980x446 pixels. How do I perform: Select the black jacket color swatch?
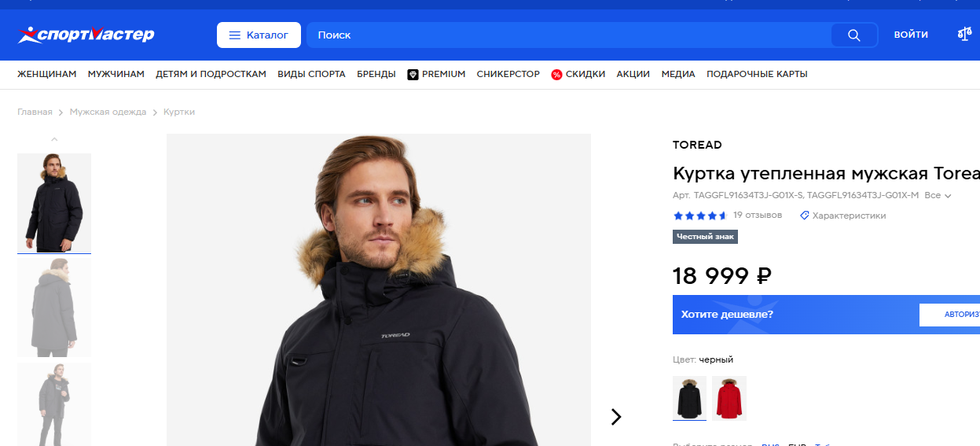click(689, 398)
